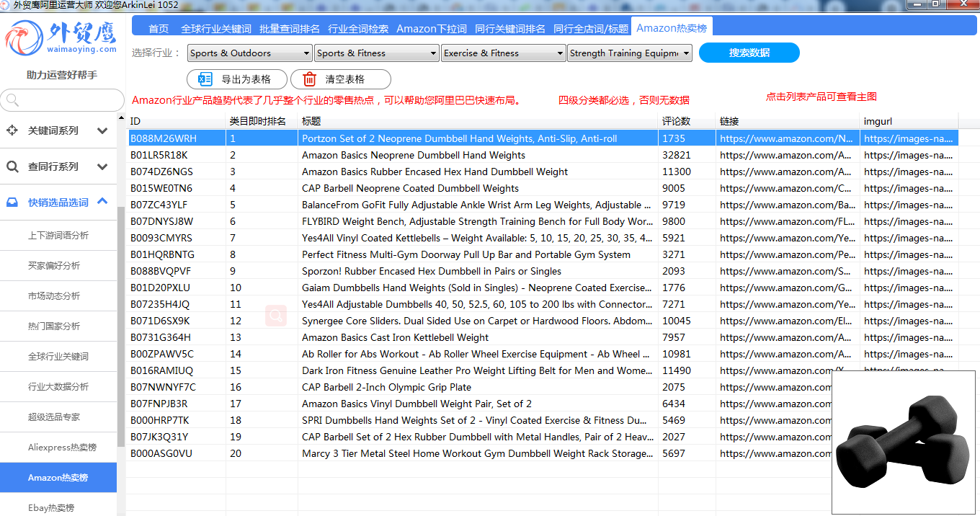Screen dimensions: 980x516
Task: Open the Exercise & Fitness dropdown
Action: click(503, 53)
